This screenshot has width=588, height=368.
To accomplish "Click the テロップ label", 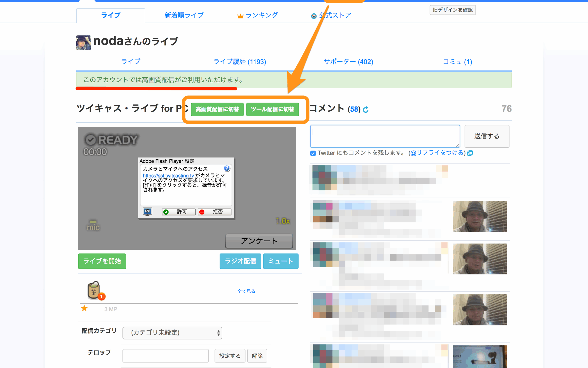I will pyautogui.click(x=99, y=353).
